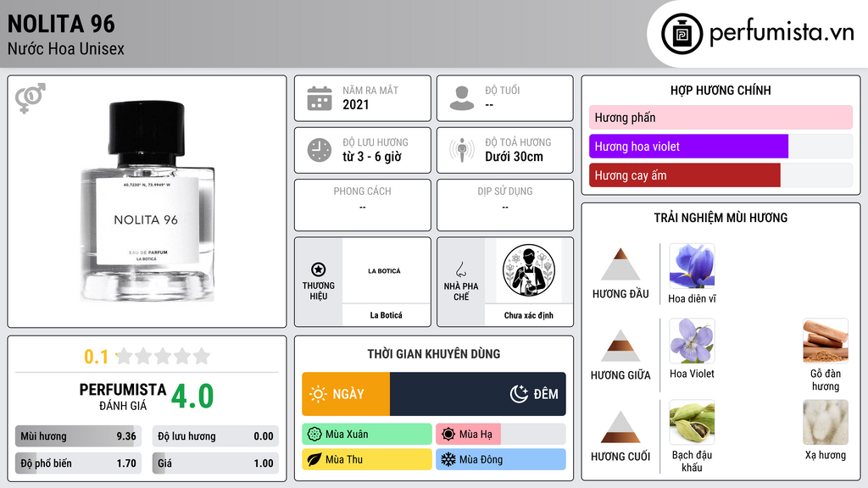Click the Độ phổ biến 1.70 score bar

[x=78, y=463]
